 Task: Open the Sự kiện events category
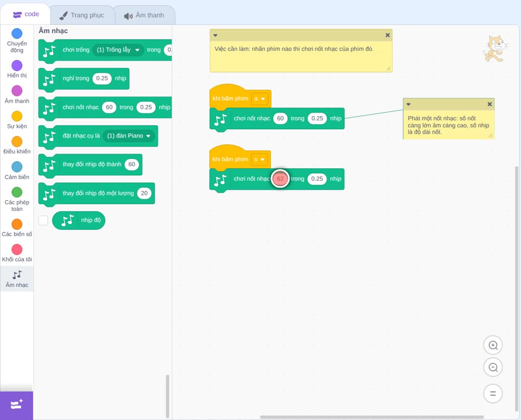[17, 120]
